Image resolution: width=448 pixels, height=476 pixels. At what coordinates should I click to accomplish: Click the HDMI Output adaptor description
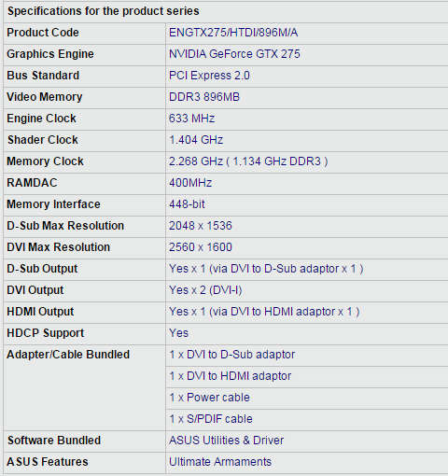point(264,312)
